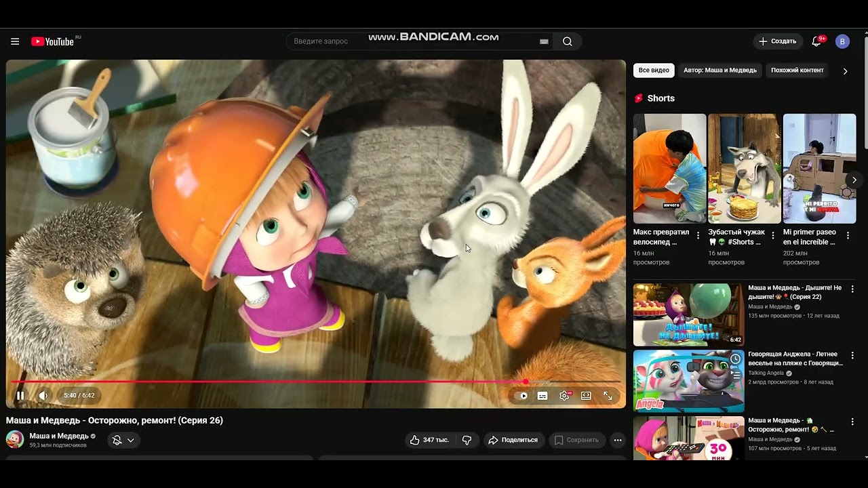The width and height of the screenshot is (868, 488).
Task: Open notifications bell with 9+ badge
Action: [x=817, y=41]
